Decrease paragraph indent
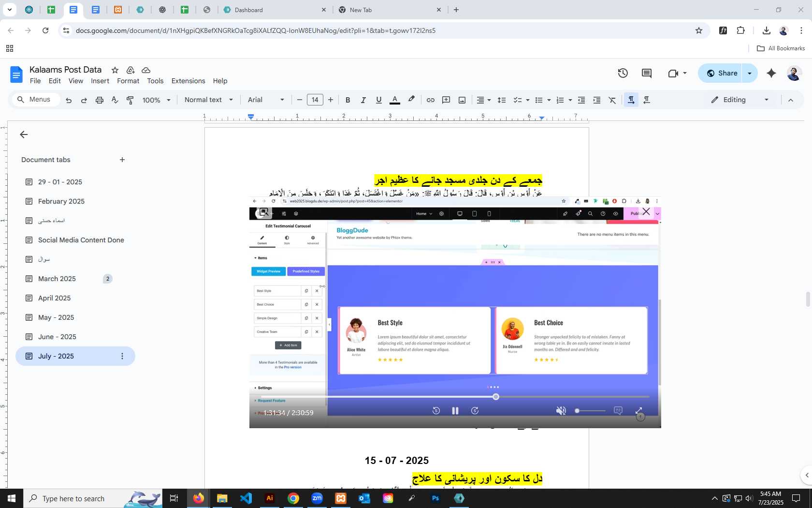Screen dimensions: 812x508 click(x=581, y=100)
